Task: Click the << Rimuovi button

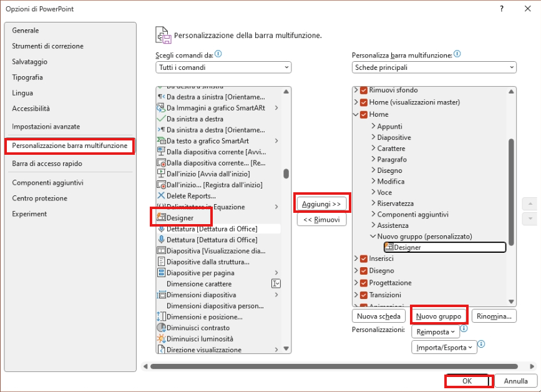Action: tap(321, 220)
